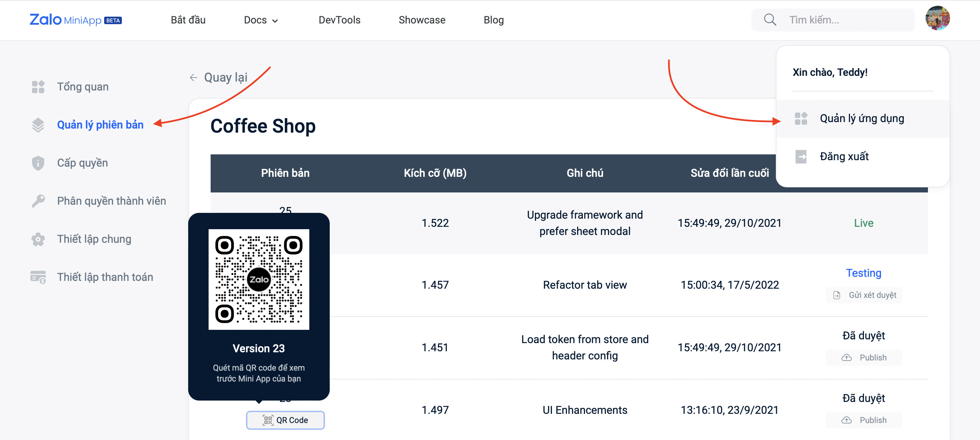Open the Blog page
The height and width of the screenshot is (440, 980).
[x=493, y=20]
